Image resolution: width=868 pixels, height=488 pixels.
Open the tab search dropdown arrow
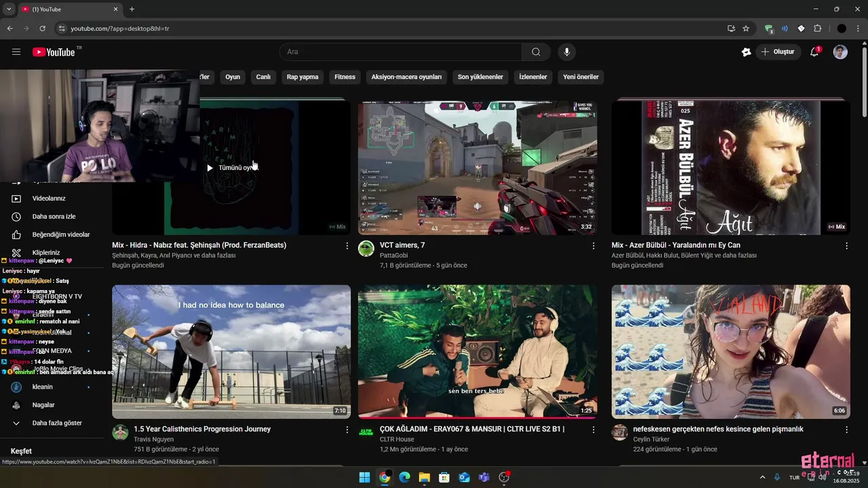pos(9,9)
